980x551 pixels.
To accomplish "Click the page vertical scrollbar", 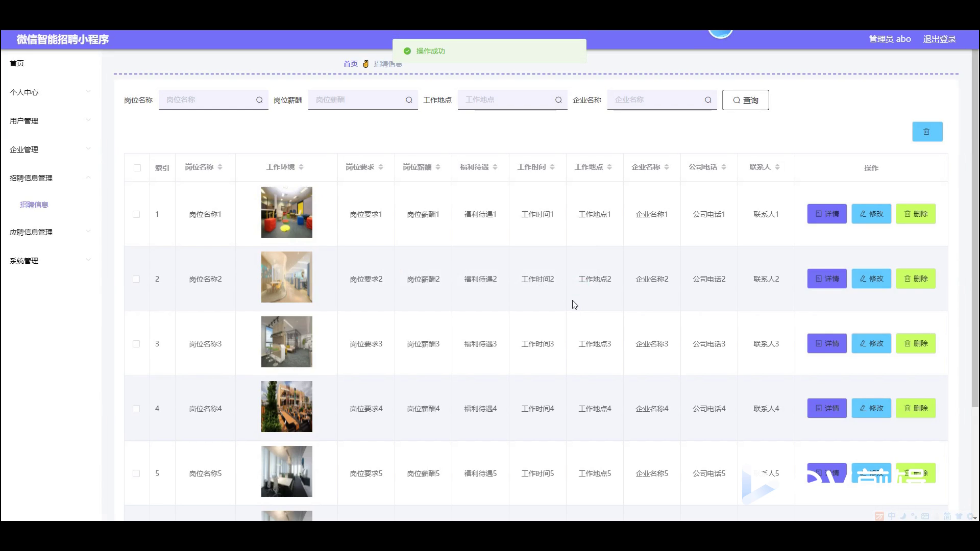I will tap(975, 230).
